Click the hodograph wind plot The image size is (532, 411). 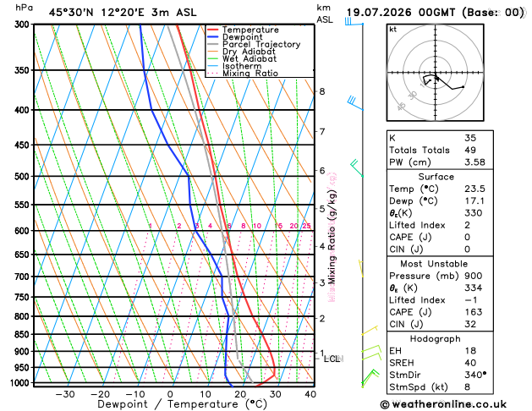tap(436, 73)
